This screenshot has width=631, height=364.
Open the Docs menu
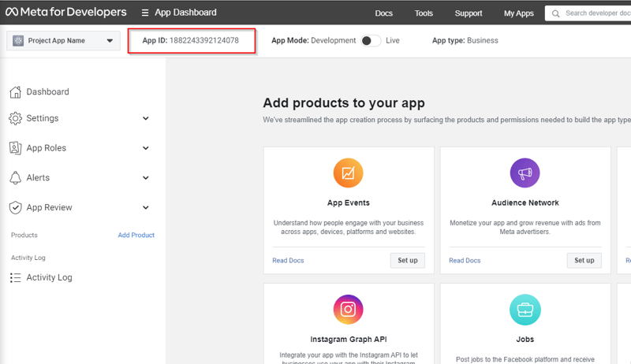click(383, 13)
